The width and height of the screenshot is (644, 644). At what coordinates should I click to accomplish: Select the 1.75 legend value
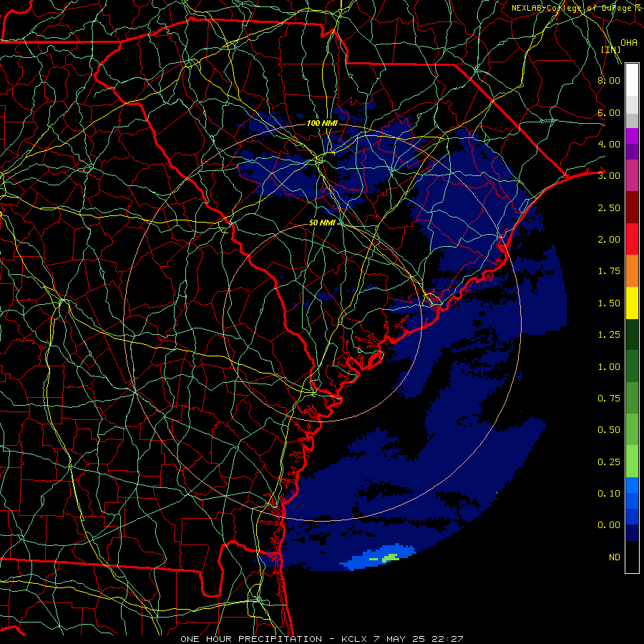tap(609, 271)
